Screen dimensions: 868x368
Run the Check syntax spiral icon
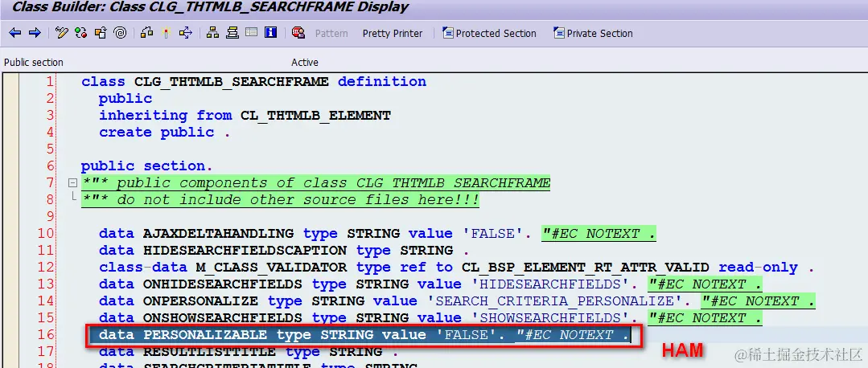[120, 33]
